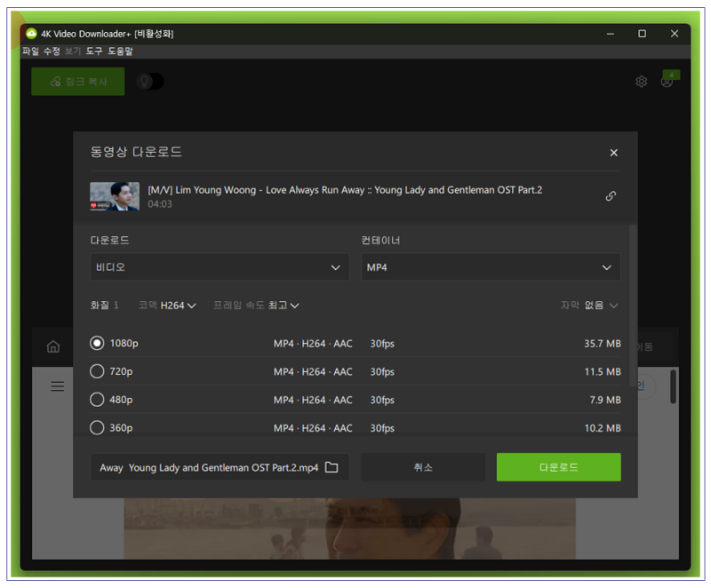This screenshot has width=711, height=588.
Task: Select the 480p quality option
Action: coord(97,399)
